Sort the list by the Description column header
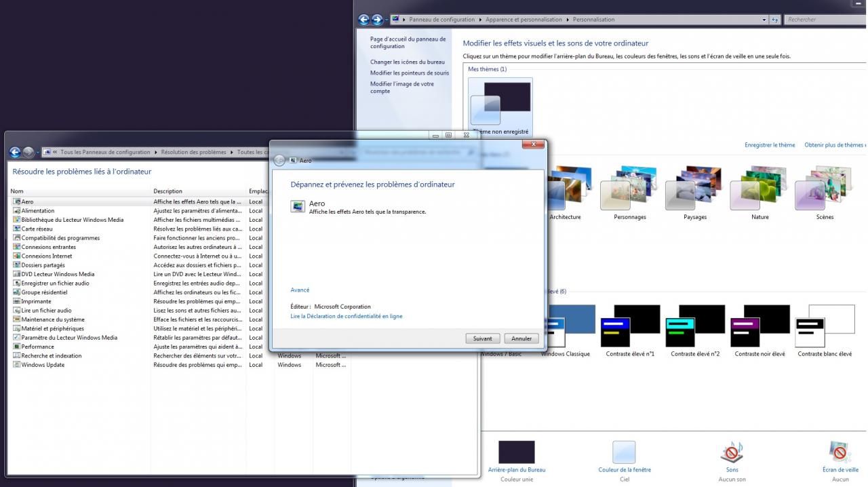The width and height of the screenshot is (868, 487). coord(199,191)
